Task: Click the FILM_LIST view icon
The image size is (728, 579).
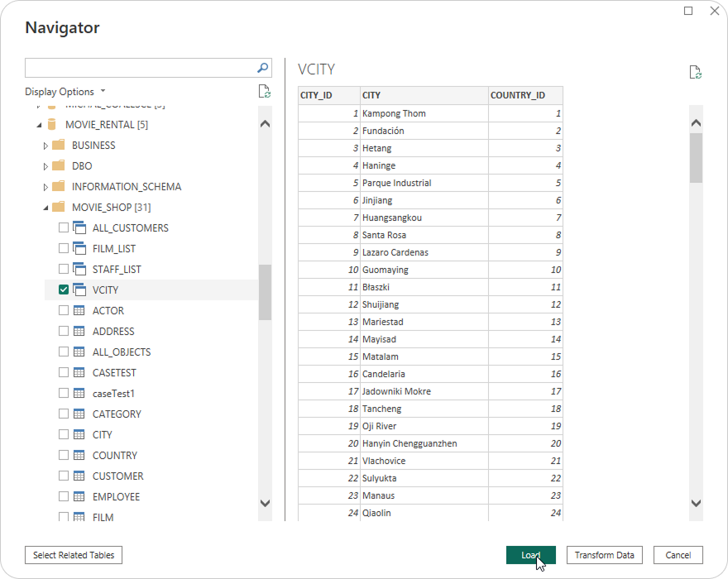Action: (x=79, y=249)
